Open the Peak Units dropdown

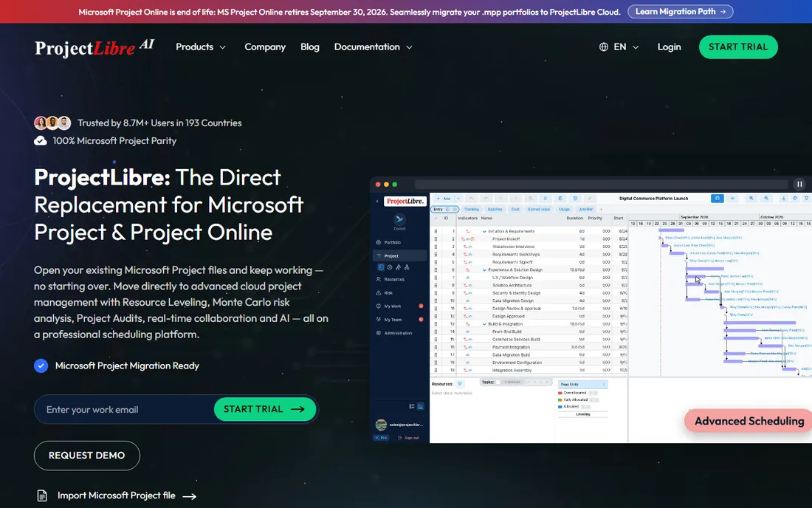582,384
